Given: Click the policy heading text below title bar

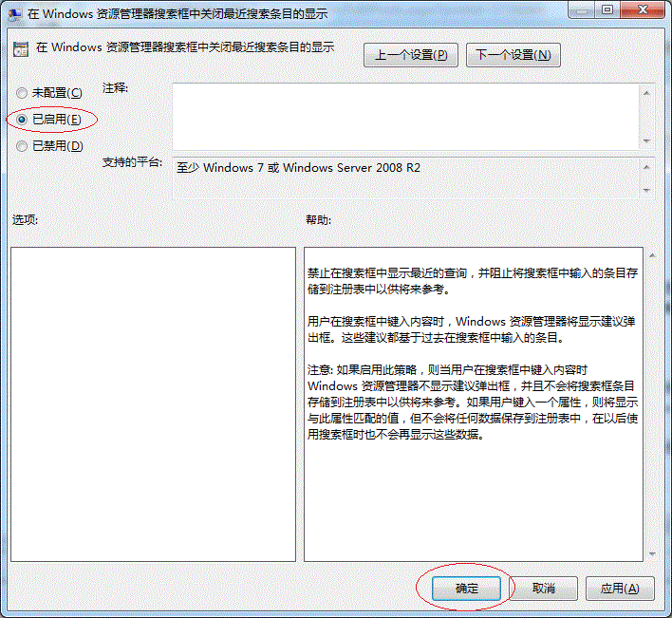Looking at the screenshot, I should [x=185, y=47].
